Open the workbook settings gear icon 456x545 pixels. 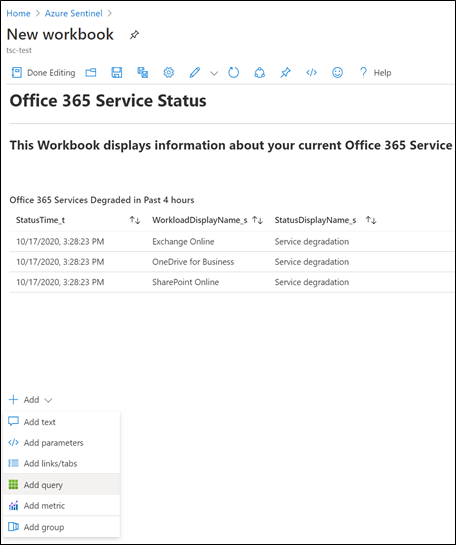tap(169, 73)
